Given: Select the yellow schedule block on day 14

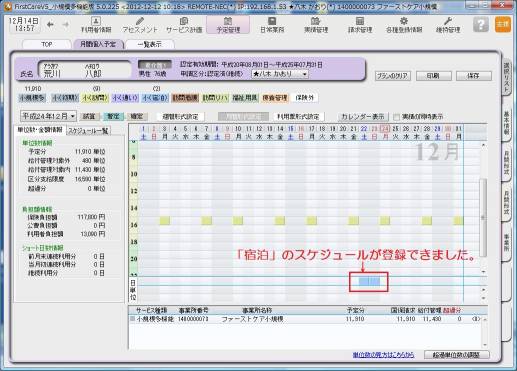Looking at the screenshot, I should click(x=279, y=220).
